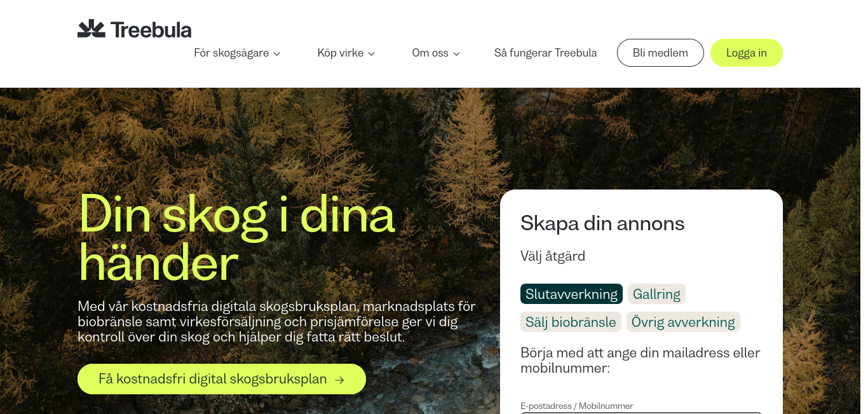The width and height of the screenshot is (868, 414).
Task: Click the Skapa din annons heading
Action: [x=602, y=223]
